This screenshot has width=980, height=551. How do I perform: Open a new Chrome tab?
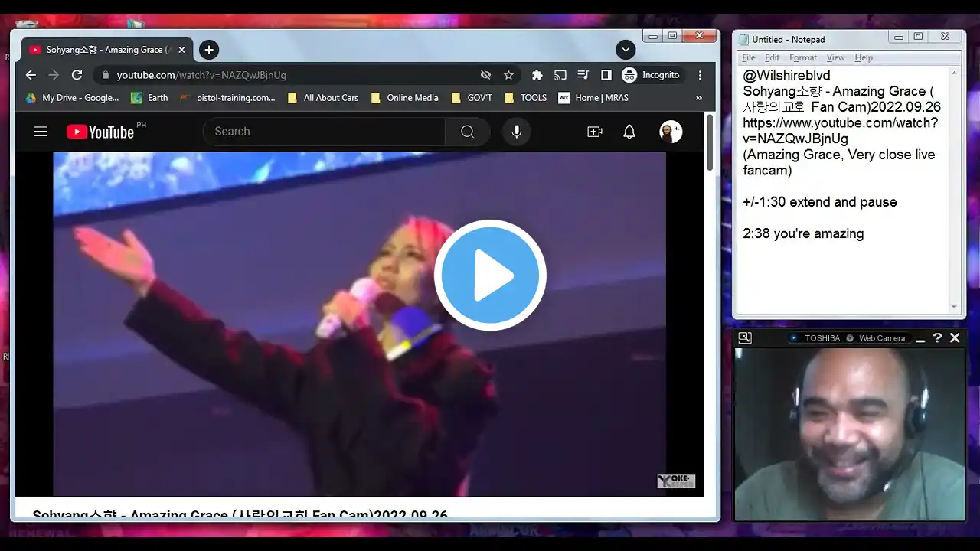pos(208,50)
